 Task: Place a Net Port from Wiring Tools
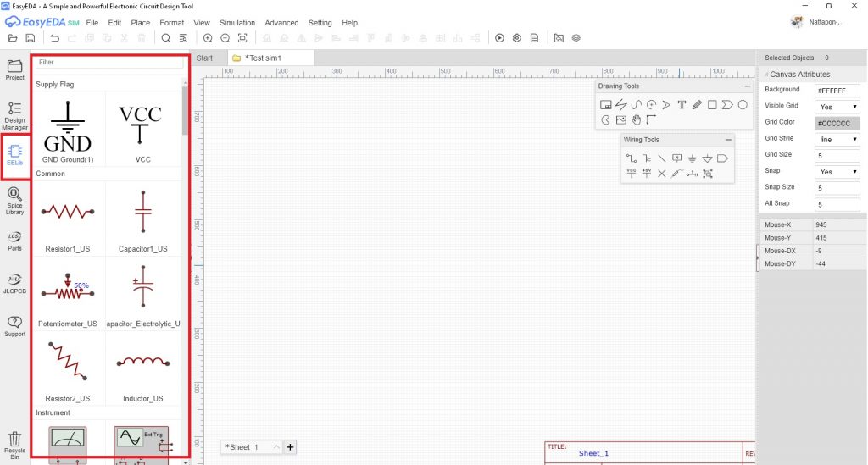tap(722, 158)
